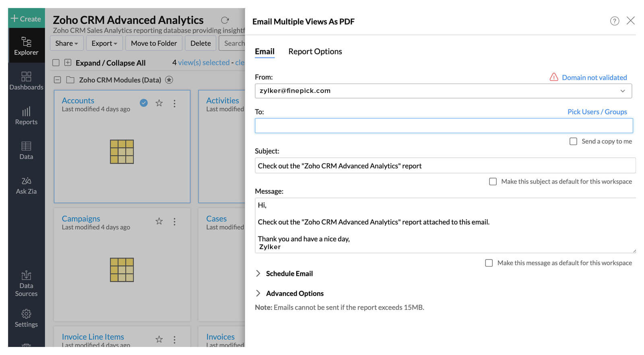Click the Domain not validated link
Screen dimensions: 644x355
coord(594,78)
